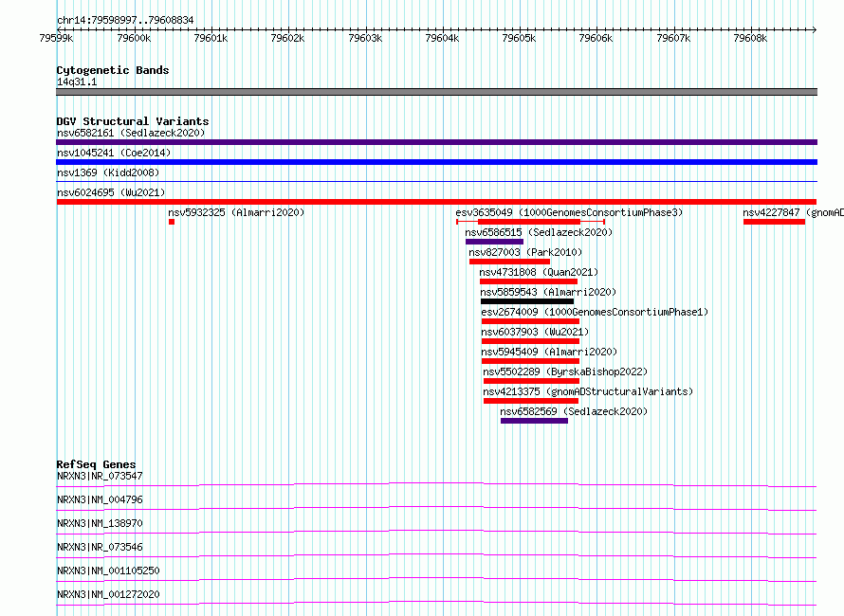Select the purple nsv6586515 variant bar
The width and height of the screenshot is (844, 616).
[495, 242]
